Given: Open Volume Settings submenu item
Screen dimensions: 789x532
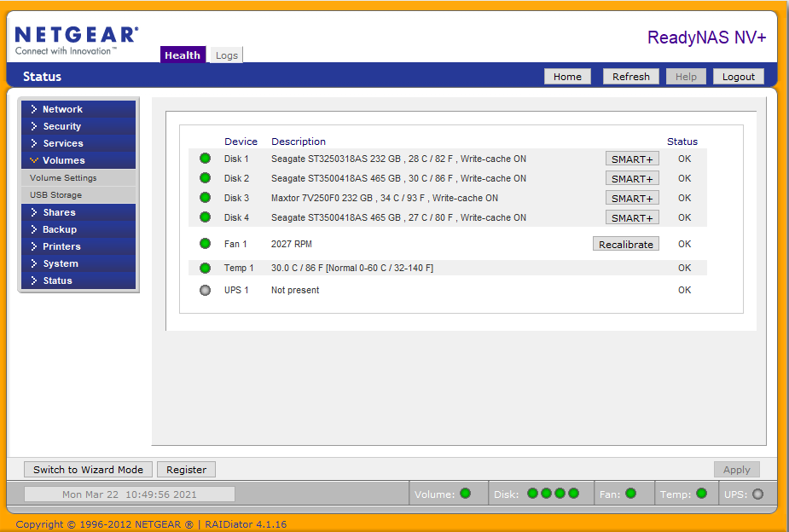Looking at the screenshot, I should point(63,178).
